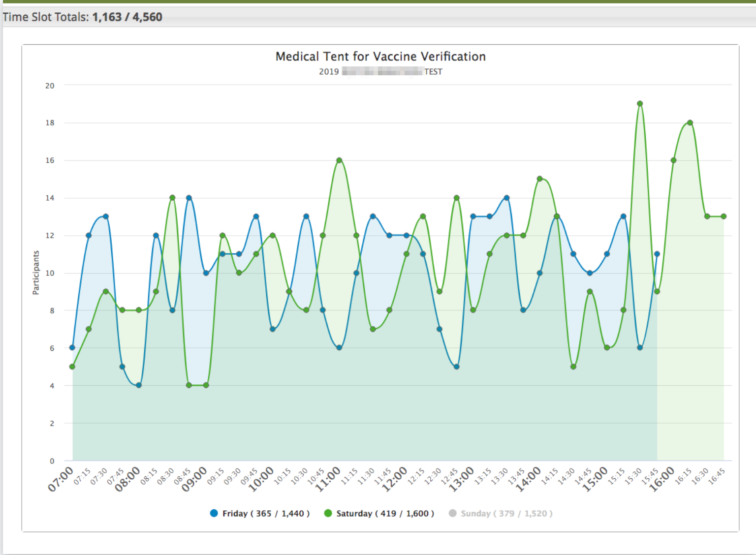The width and height of the screenshot is (756, 555).
Task: Select Saturday's point of 7 at 11:30
Action: [373, 329]
